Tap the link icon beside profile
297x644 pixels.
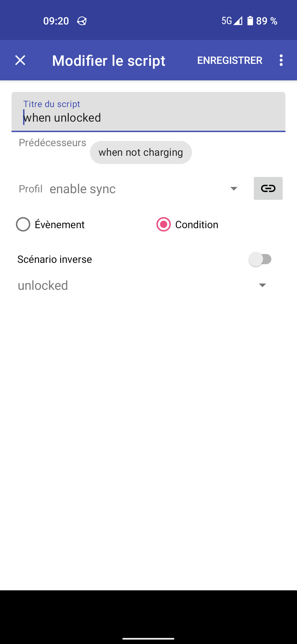[268, 189]
